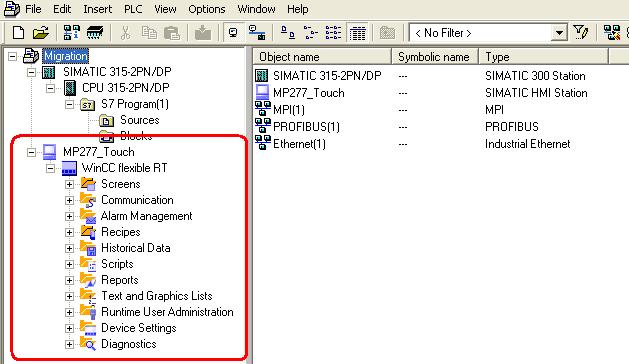
Task: Expand the Communication folder
Action: (x=69, y=200)
